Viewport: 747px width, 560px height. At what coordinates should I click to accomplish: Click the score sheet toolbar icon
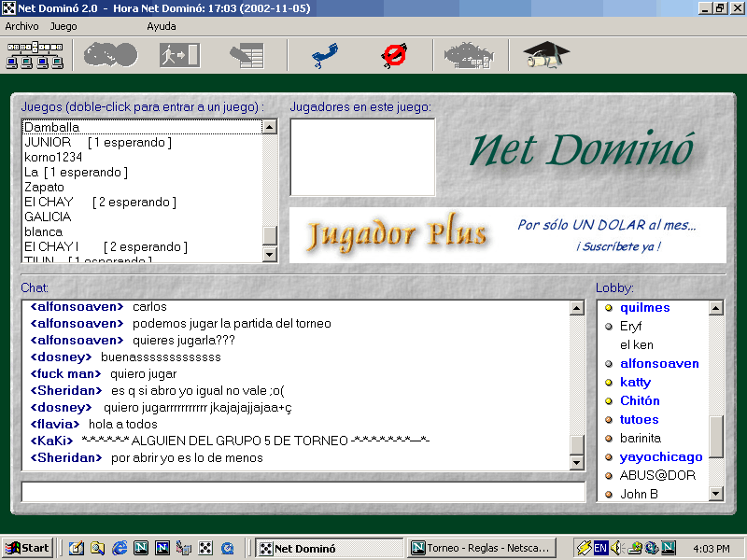(x=247, y=56)
